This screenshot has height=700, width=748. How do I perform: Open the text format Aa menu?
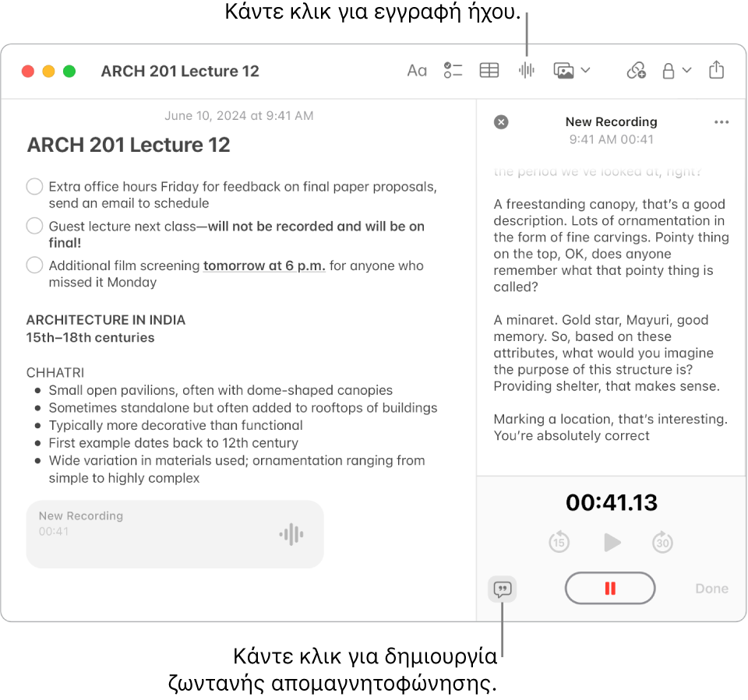coord(416,71)
